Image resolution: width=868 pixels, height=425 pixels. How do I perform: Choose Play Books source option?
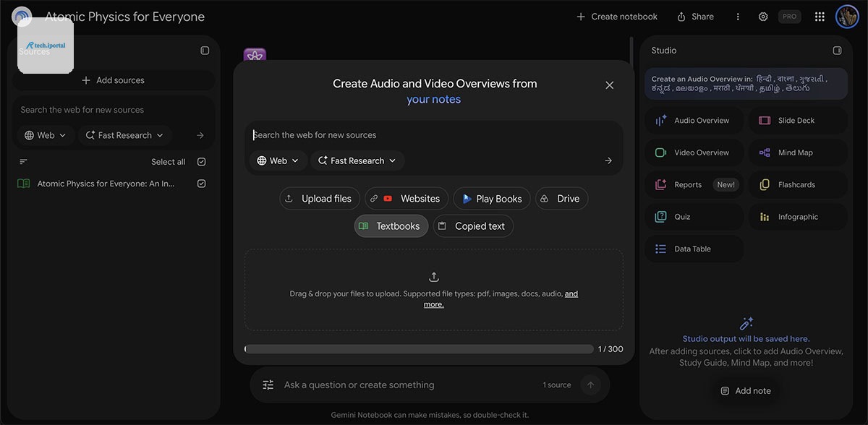(x=492, y=199)
